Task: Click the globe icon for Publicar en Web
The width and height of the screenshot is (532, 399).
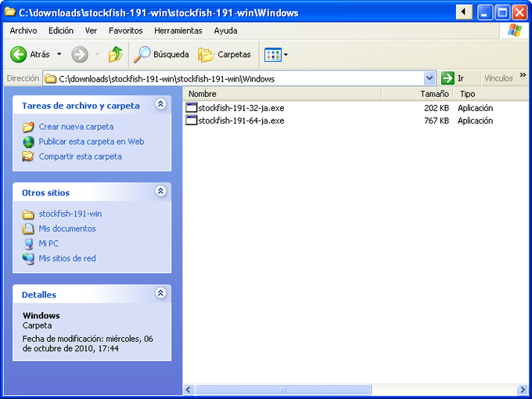Action: pos(28,142)
